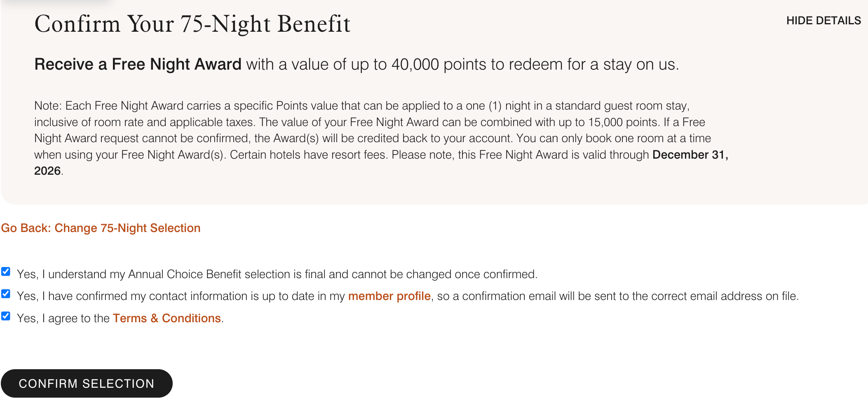Viewport: 868px width, 403px height.
Task: Click the bold Receive a Free Night Award text
Action: [138, 64]
